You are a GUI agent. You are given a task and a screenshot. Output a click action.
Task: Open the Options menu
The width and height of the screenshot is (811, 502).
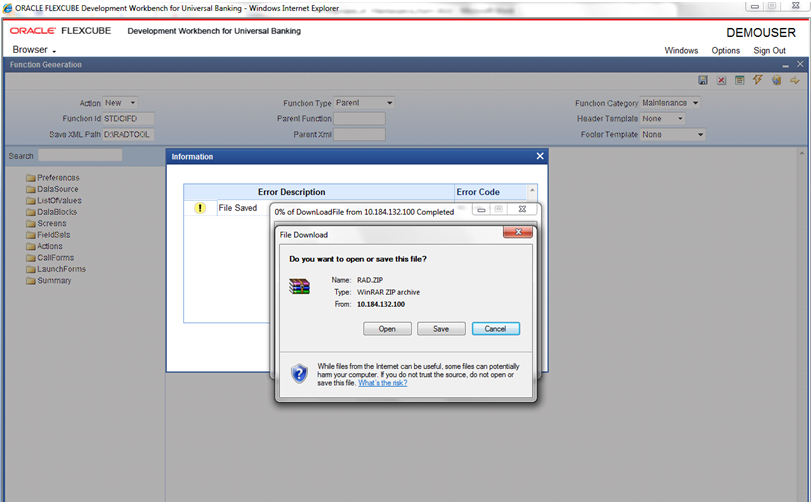click(726, 50)
